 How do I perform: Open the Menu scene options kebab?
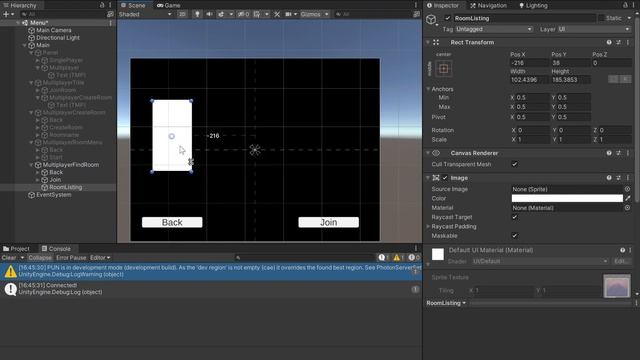coord(111,23)
